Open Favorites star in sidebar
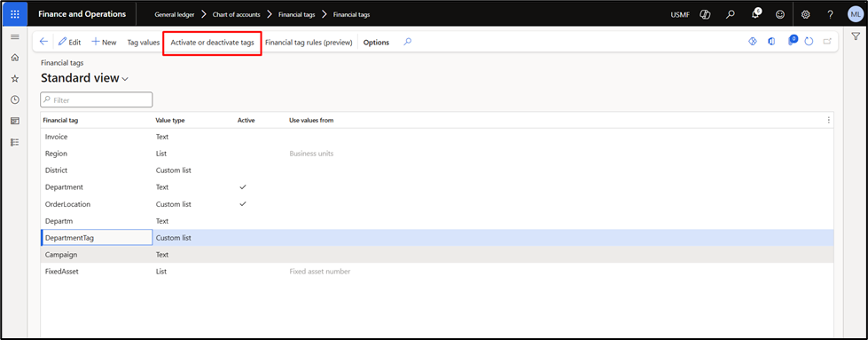 click(x=15, y=79)
